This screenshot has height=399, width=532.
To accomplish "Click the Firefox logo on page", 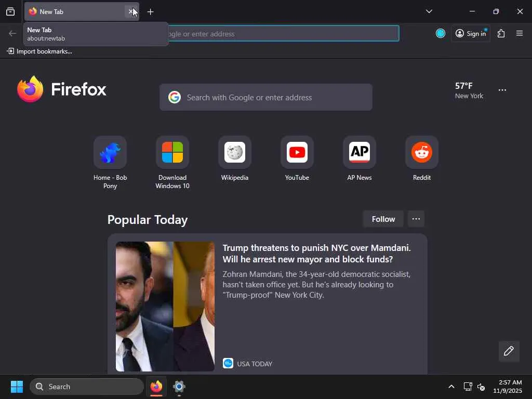I will point(62,89).
